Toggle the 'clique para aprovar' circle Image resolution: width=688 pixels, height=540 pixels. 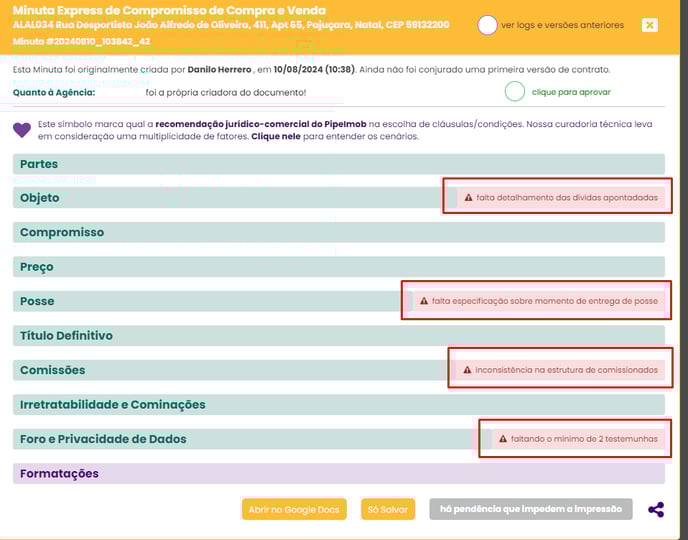(x=515, y=92)
